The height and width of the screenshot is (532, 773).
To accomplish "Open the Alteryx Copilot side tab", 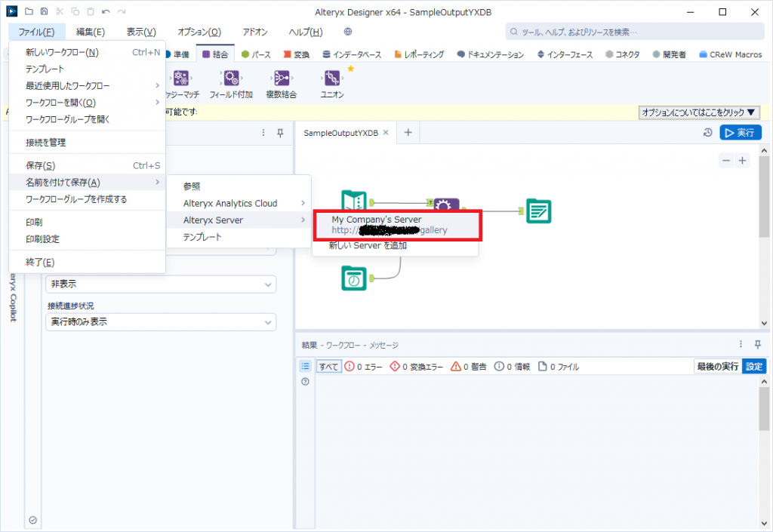I will pos(14,298).
